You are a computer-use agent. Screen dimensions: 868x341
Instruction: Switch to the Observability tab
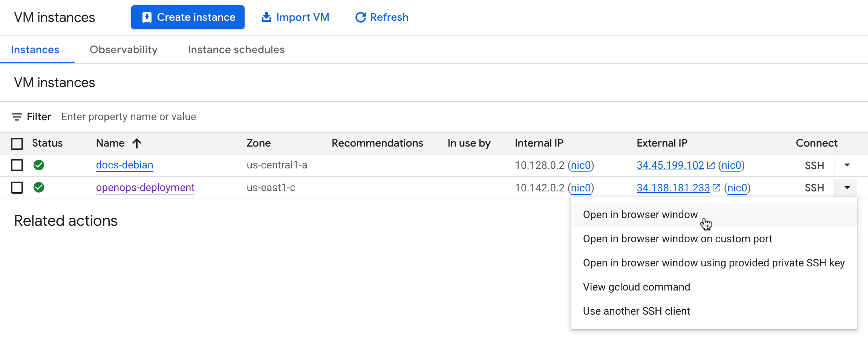(x=123, y=49)
